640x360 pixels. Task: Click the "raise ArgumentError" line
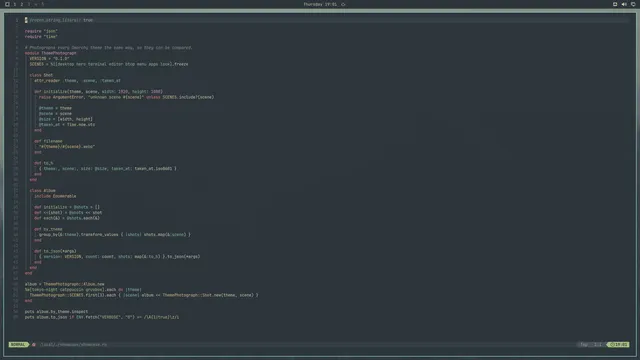(x=127, y=97)
